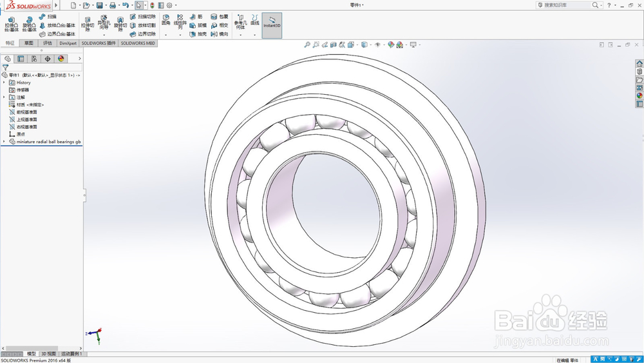
Task: Toggle the Select cursor tool
Action: (x=139, y=5)
